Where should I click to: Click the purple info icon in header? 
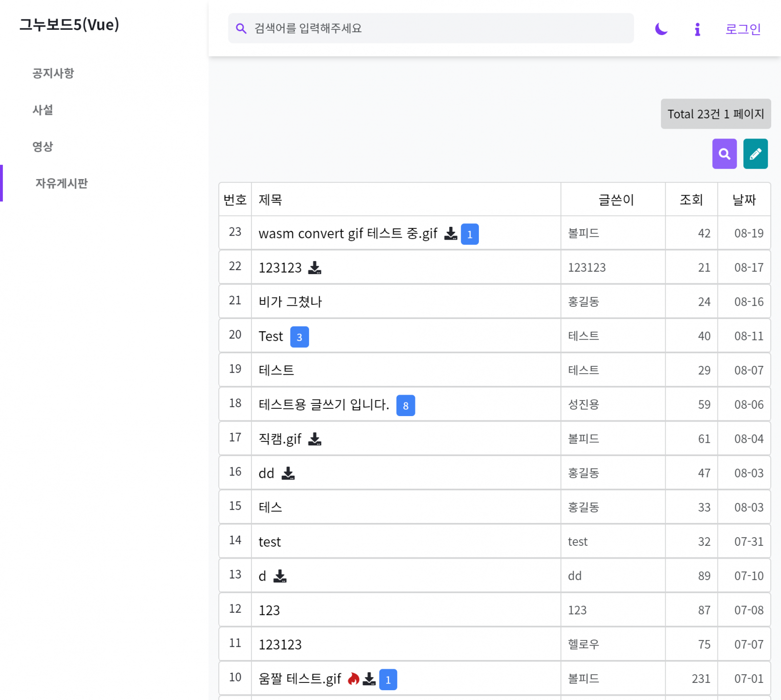coord(697,29)
